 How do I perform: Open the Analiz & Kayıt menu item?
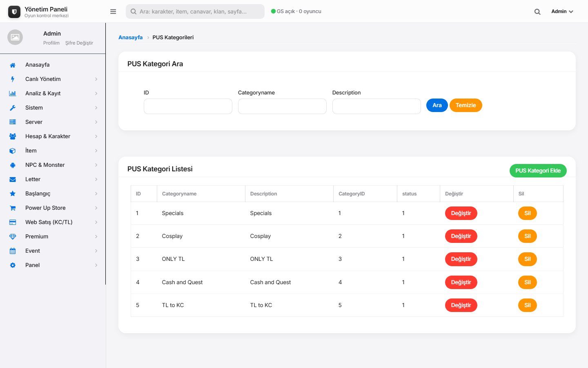click(x=53, y=94)
